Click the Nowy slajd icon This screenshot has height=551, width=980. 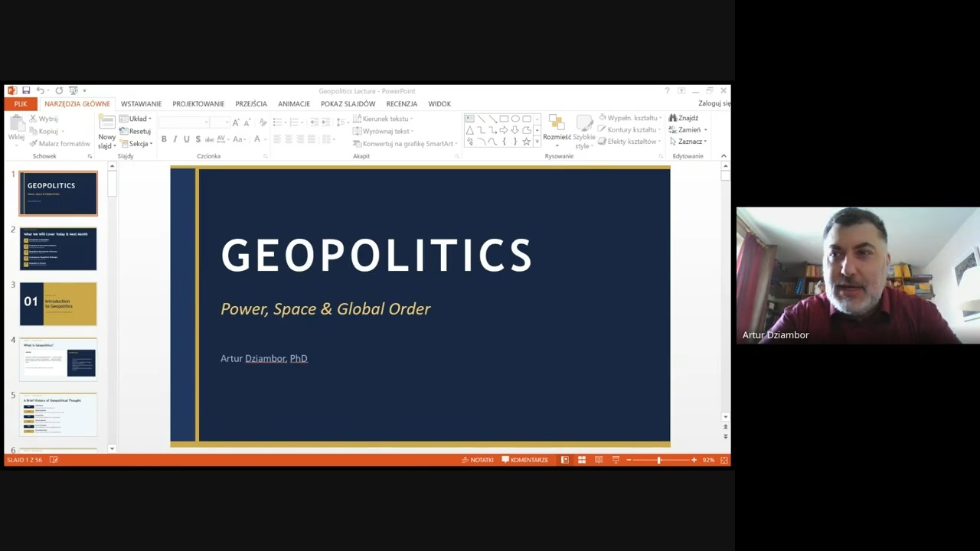[x=106, y=124]
